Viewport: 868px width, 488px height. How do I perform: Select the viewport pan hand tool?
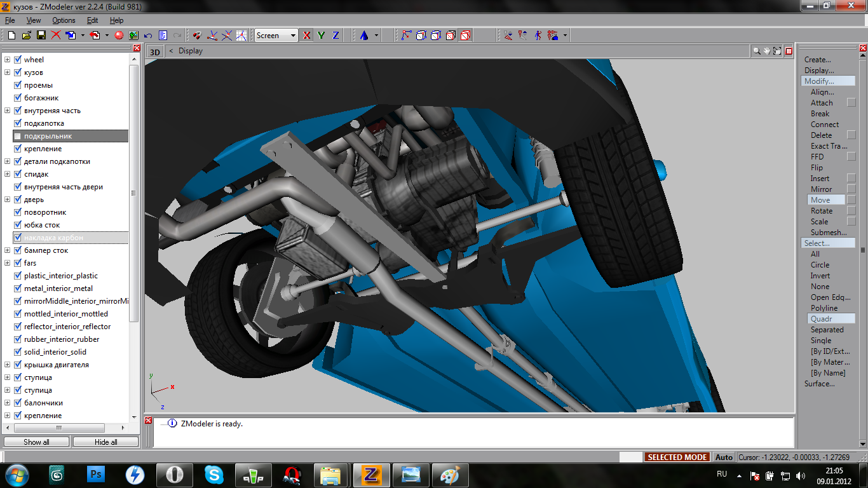pos(767,51)
